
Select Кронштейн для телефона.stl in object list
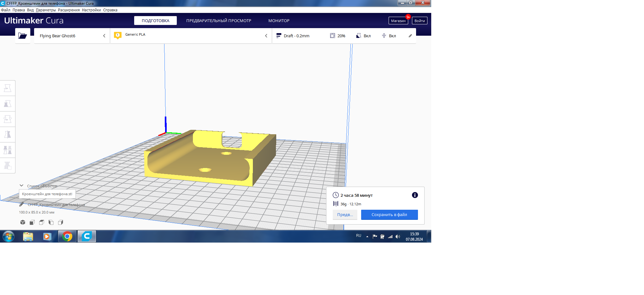coord(47,194)
